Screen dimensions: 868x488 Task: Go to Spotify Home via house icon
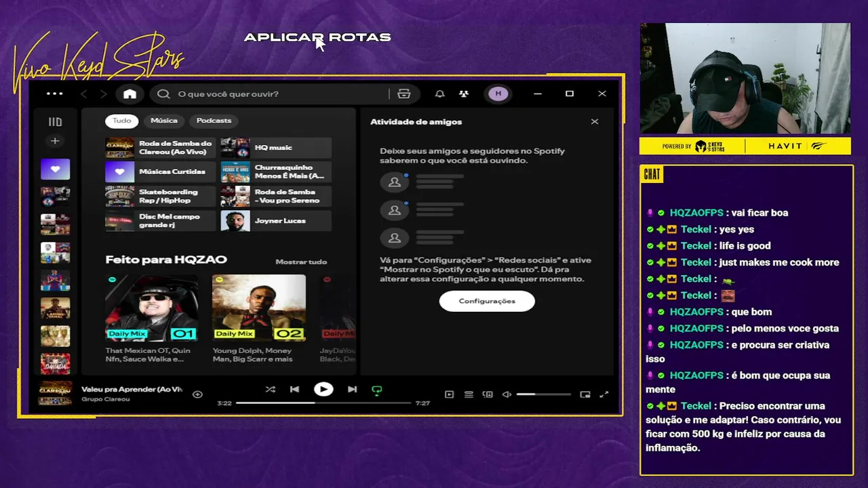point(130,94)
